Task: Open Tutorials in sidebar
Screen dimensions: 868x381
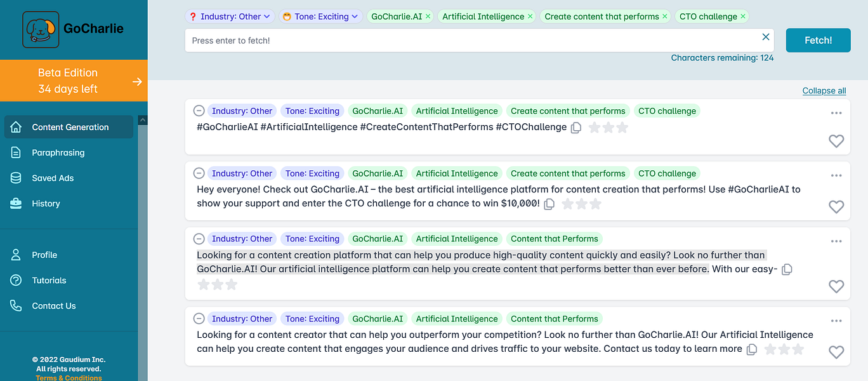Action: coord(49,280)
